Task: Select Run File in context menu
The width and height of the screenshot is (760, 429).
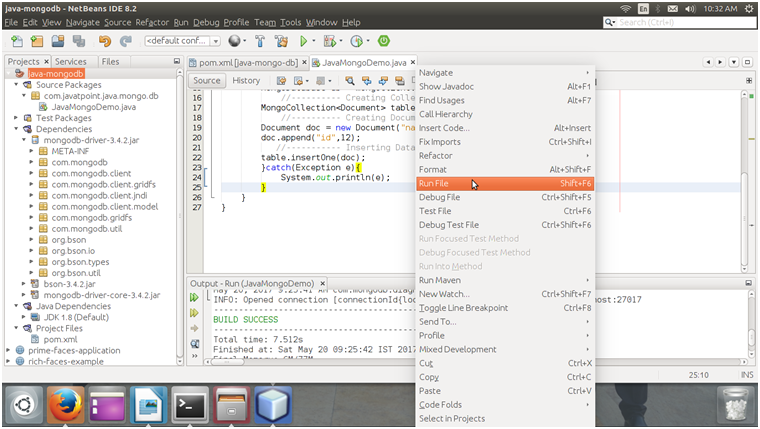Action: (505, 184)
